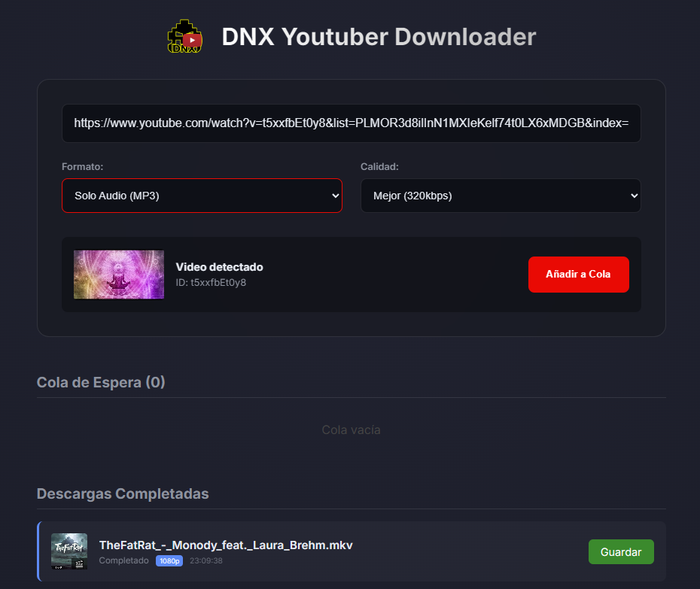The height and width of the screenshot is (589, 700).
Task: Click the DNX YouTube logo icon
Action: (x=185, y=37)
